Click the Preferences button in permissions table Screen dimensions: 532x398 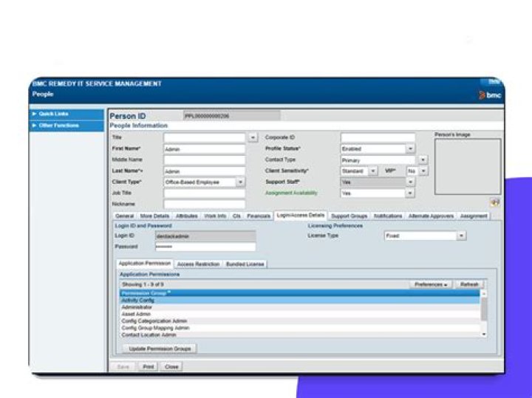pos(431,284)
